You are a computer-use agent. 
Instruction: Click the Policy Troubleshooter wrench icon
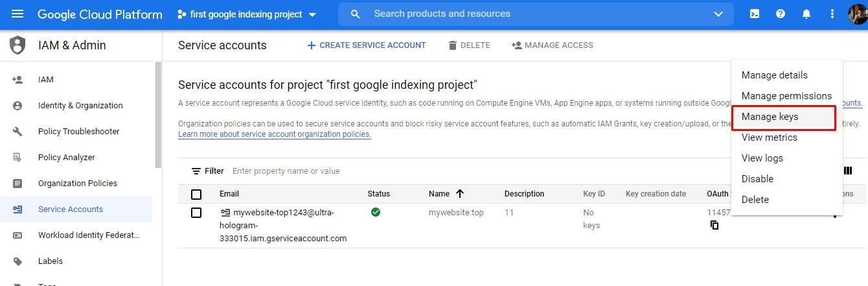tap(17, 132)
